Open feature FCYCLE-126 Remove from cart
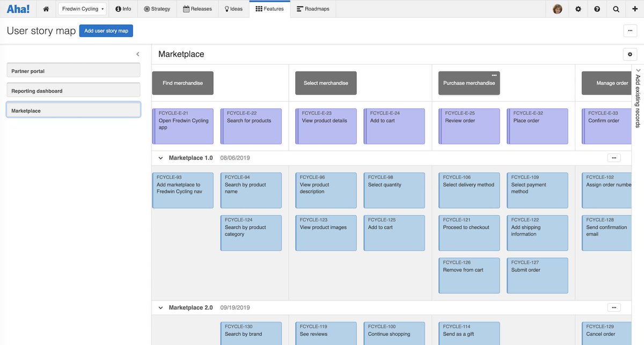The width and height of the screenshot is (644, 345). click(470, 276)
